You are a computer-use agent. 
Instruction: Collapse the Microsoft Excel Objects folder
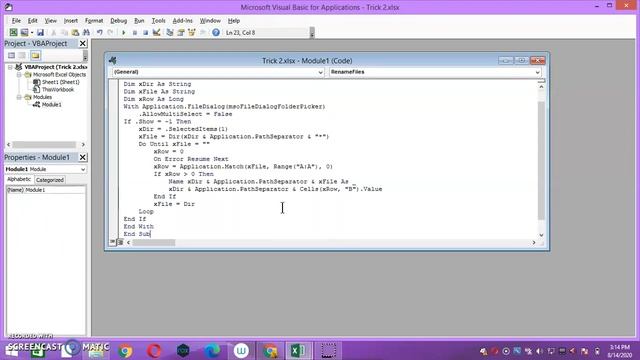click(19, 75)
